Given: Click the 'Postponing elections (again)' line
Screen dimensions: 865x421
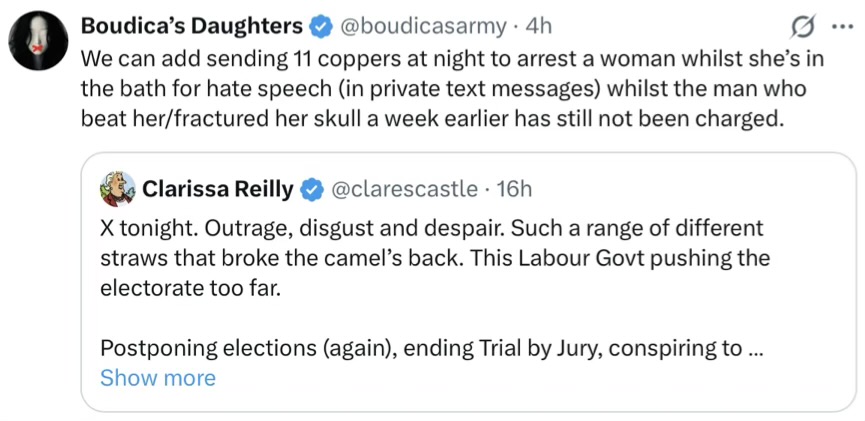Looking at the screenshot, I should (x=425, y=348).
